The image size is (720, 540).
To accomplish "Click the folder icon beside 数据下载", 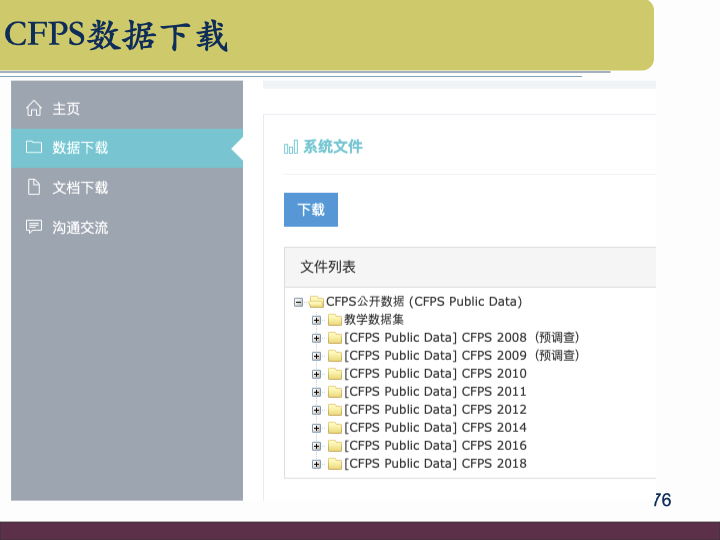I will point(34,147).
